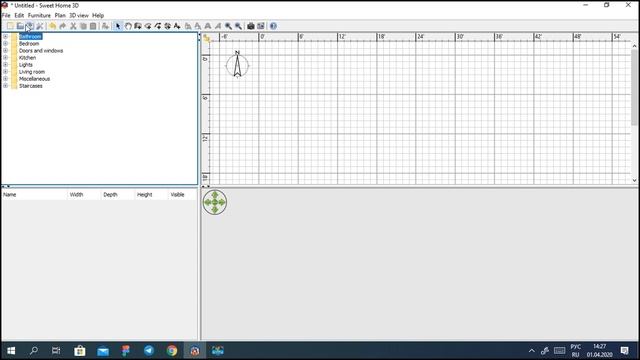
Task: Select the Add text tool
Action: [177, 26]
